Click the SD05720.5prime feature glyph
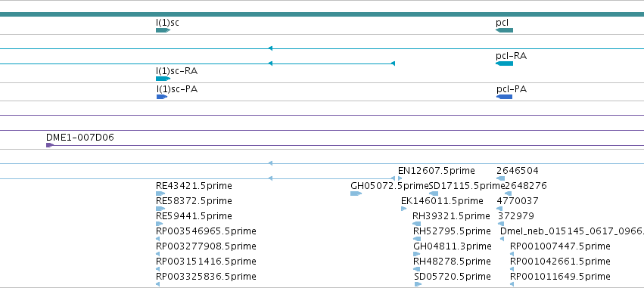This screenshot has height=288, width=644. (x=418, y=284)
